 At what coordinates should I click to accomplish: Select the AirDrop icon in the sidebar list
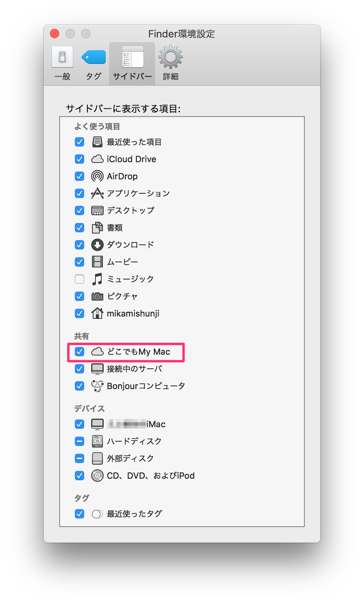(97, 176)
